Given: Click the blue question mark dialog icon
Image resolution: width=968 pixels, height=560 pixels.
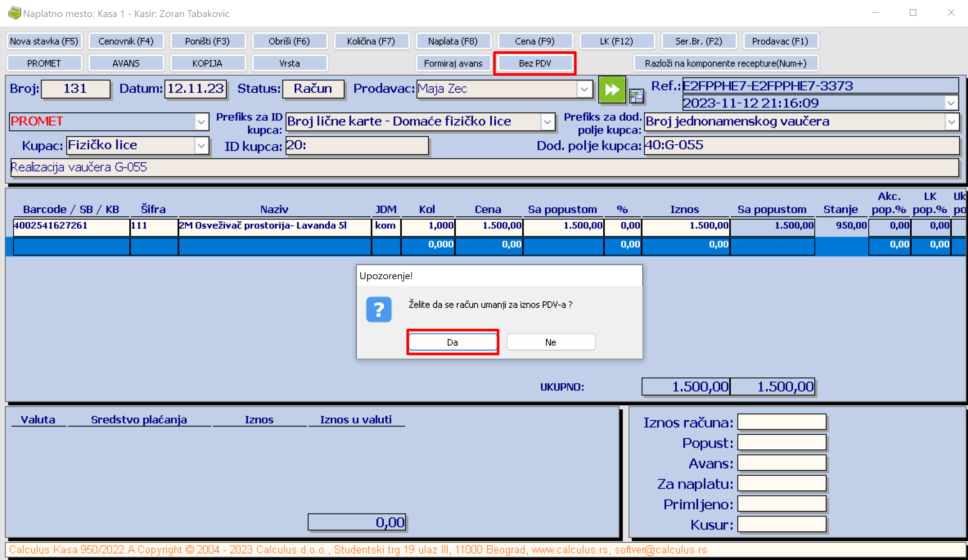Looking at the screenshot, I should (x=378, y=309).
